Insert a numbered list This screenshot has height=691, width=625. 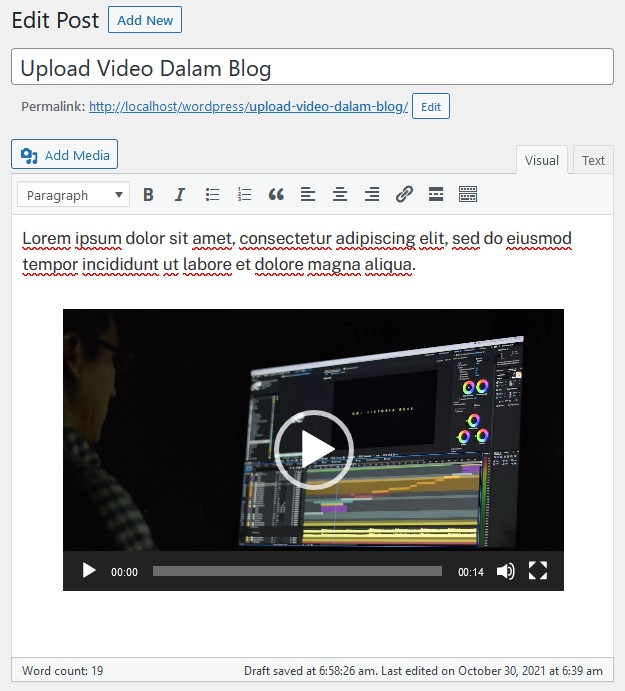point(244,194)
